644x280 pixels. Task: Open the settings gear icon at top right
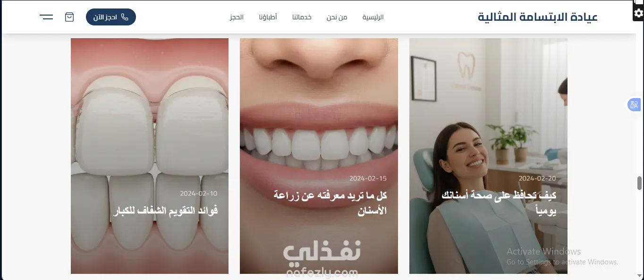point(638,14)
